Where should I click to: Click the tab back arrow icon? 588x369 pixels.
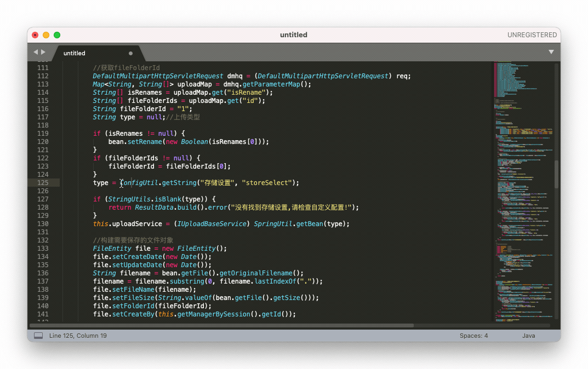[36, 52]
